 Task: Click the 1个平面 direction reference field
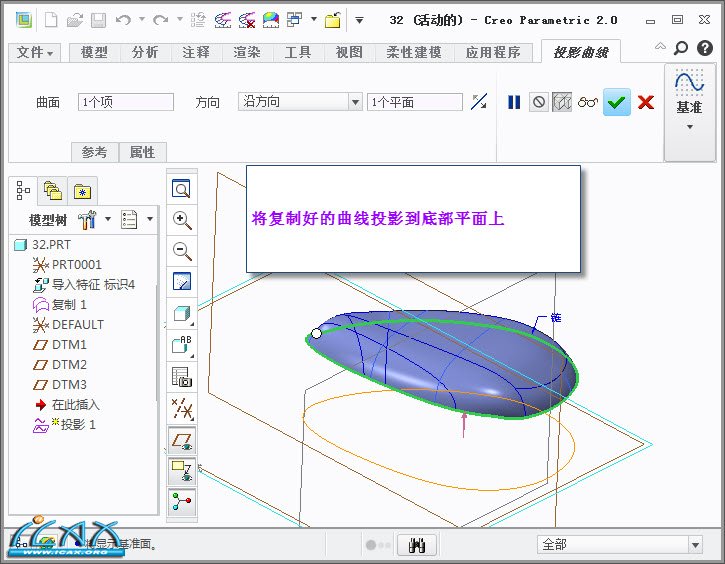click(x=414, y=102)
